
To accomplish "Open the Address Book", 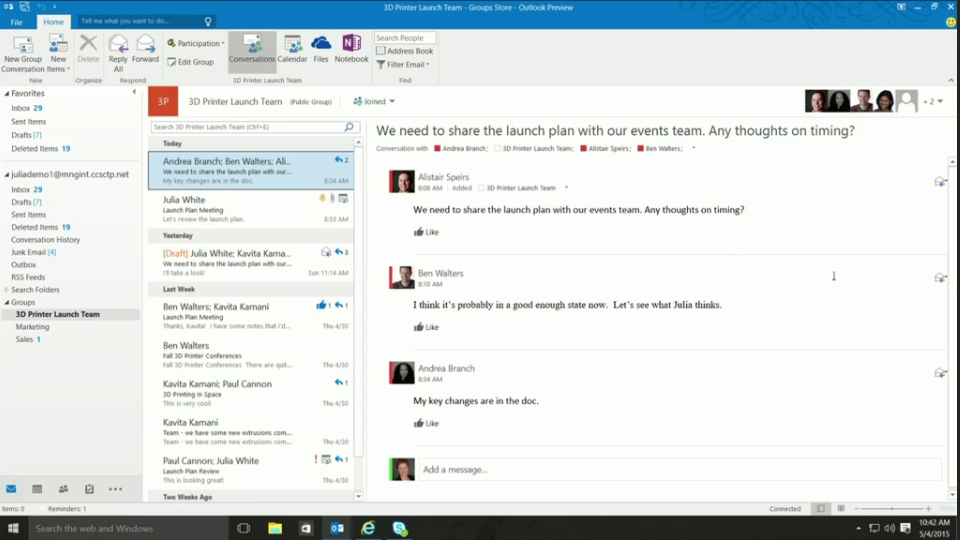I will tap(405, 51).
